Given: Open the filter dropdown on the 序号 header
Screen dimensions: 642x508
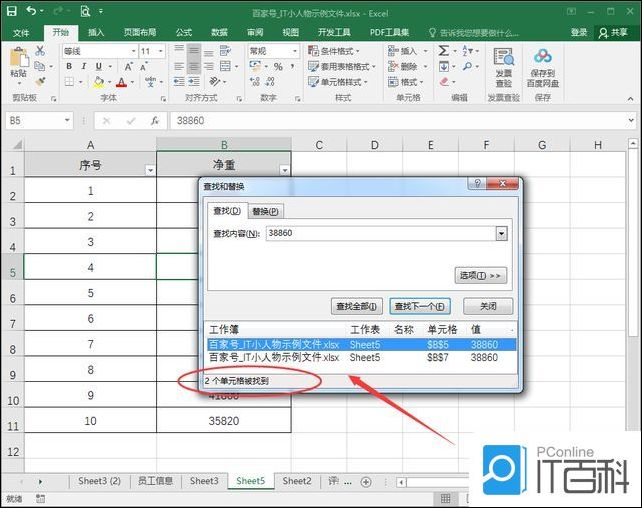Looking at the screenshot, I should click(x=150, y=170).
